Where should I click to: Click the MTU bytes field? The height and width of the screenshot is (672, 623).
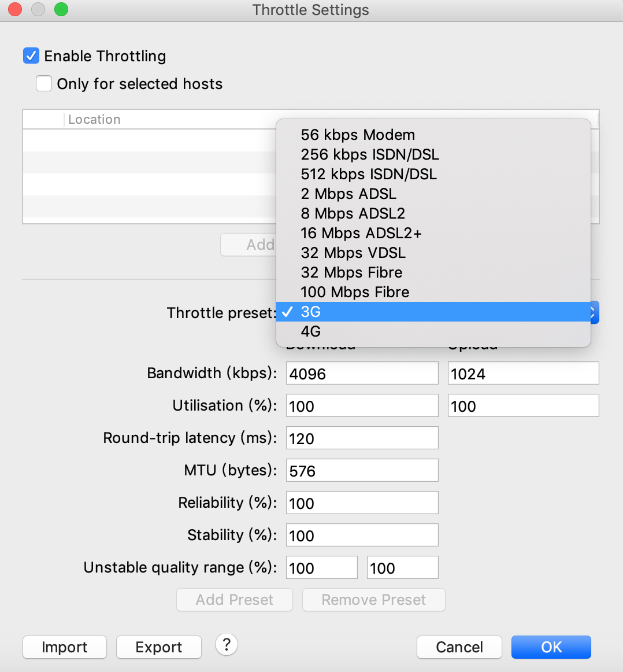point(362,471)
